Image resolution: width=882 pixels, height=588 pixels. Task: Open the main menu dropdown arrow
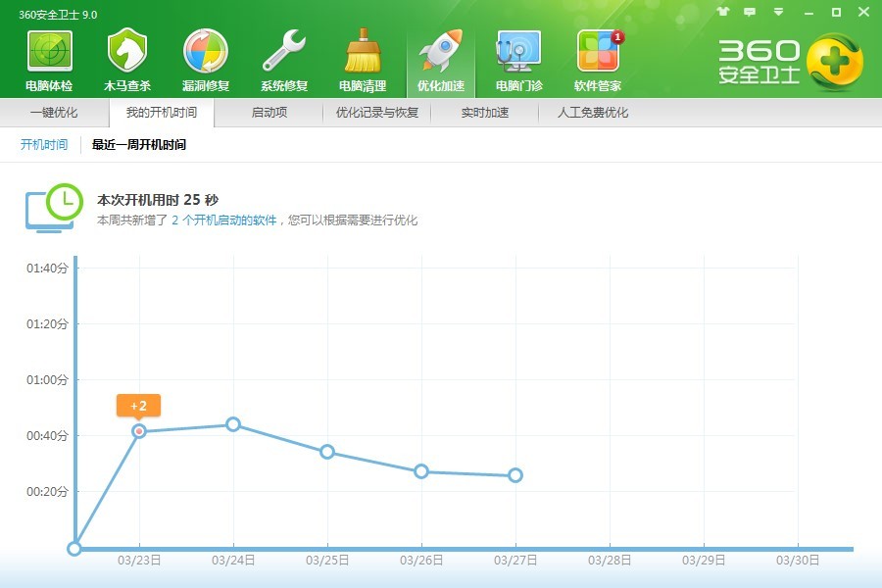778,12
